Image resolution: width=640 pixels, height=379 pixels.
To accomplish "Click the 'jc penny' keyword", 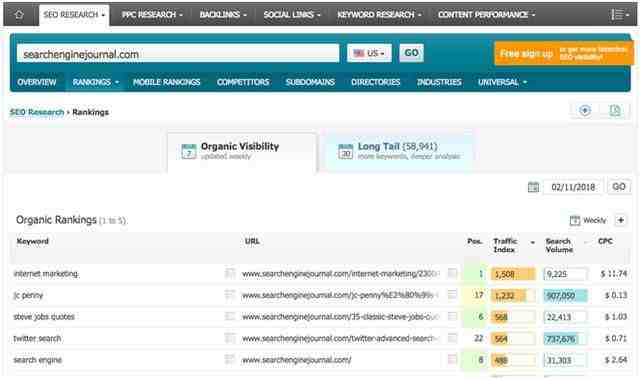I will click(28, 295).
